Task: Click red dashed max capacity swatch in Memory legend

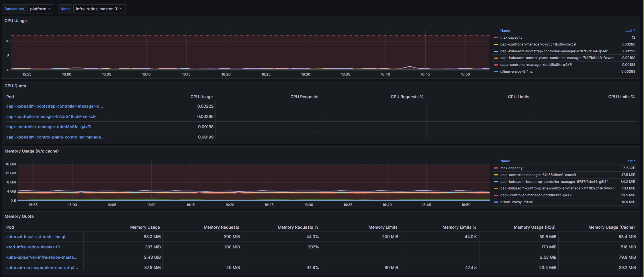Action: (496, 168)
